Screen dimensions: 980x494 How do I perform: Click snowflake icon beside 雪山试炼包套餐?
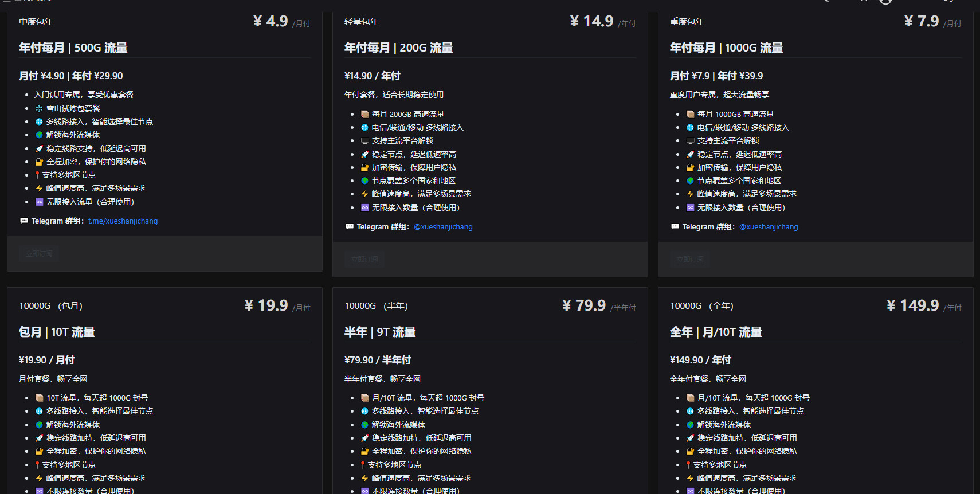tap(39, 108)
